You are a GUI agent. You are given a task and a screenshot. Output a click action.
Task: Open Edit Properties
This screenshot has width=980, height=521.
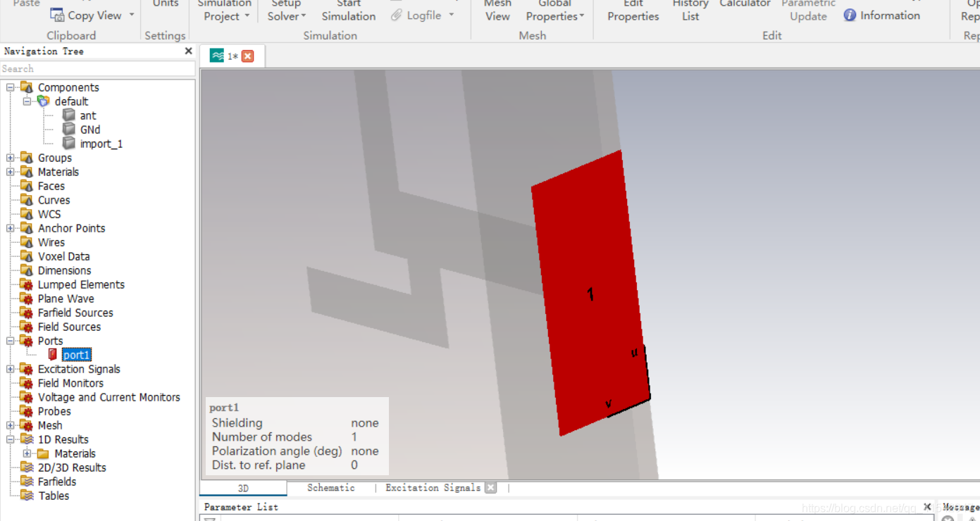click(633, 12)
